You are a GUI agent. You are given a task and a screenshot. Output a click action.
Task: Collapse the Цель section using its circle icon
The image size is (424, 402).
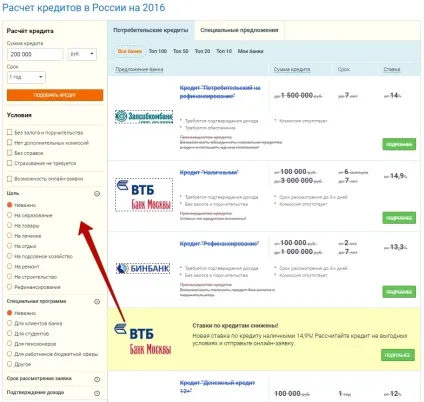tap(97, 194)
